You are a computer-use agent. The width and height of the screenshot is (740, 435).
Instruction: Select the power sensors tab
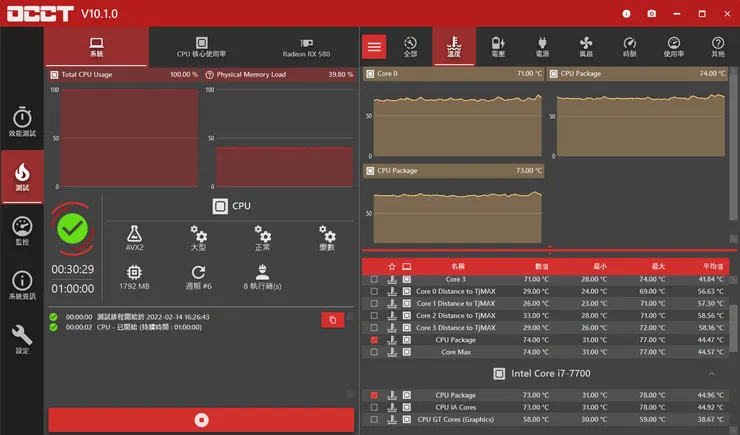point(542,47)
